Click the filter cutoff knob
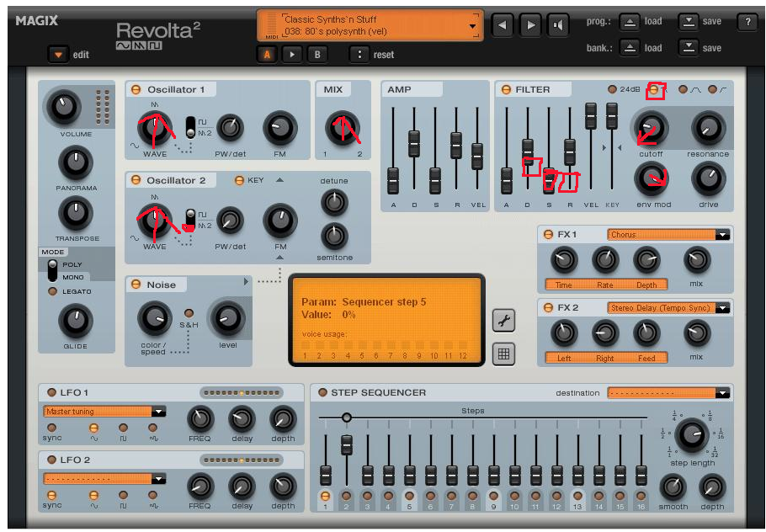This screenshot has width=766, height=532. point(652,129)
